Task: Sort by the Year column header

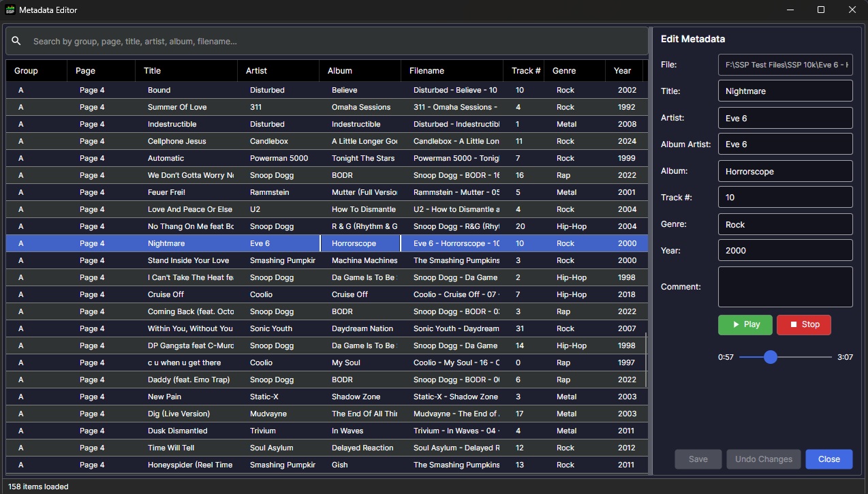Action: click(624, 70)
